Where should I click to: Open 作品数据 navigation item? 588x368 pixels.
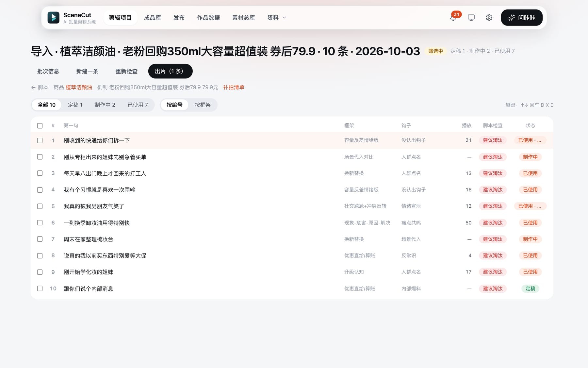208,18
